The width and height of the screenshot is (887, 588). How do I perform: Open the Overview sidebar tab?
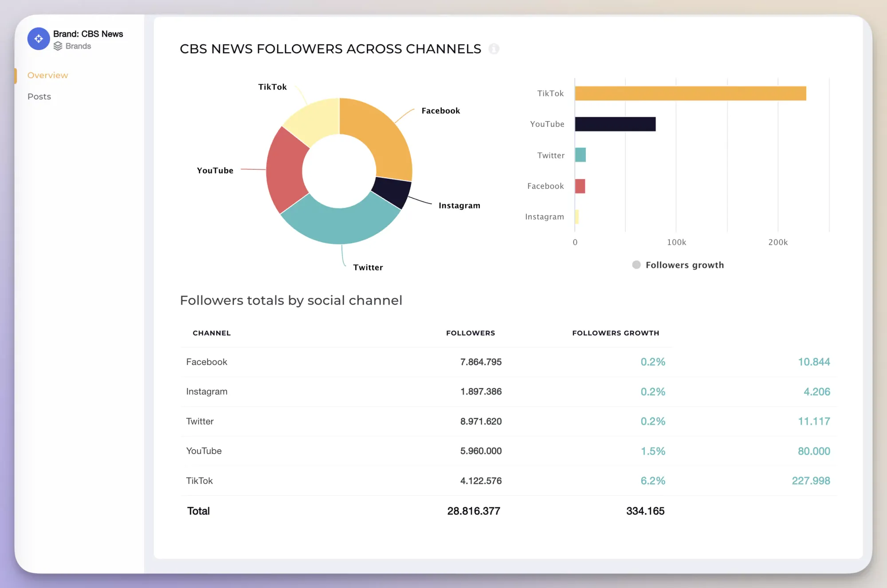[47, 75]
